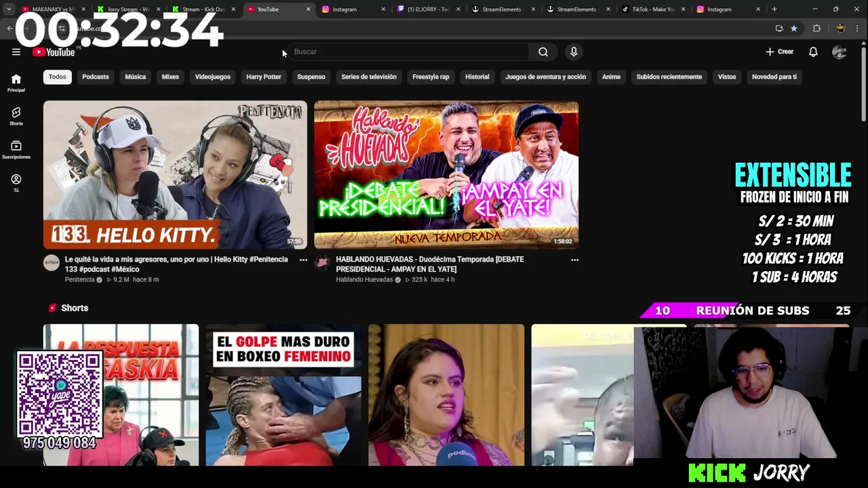
Task: Select the Harry Potter filter chip
Action: pyautogui.click(x=264, y=77)
